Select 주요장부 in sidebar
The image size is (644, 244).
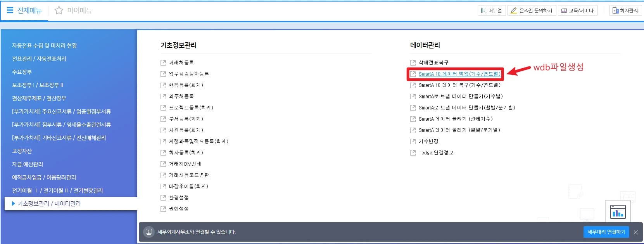pos(22,72)
